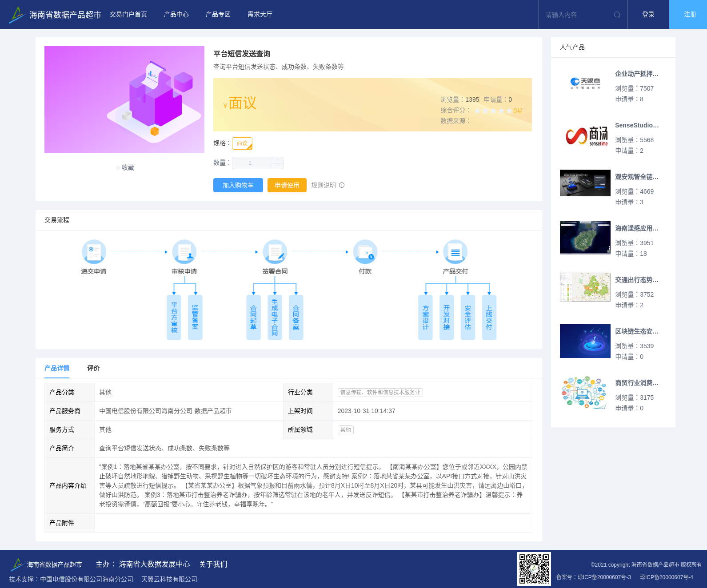Click the 生成电子合同 sub-step box
This screenshot has width=707, height=588.
pos(275,318)
